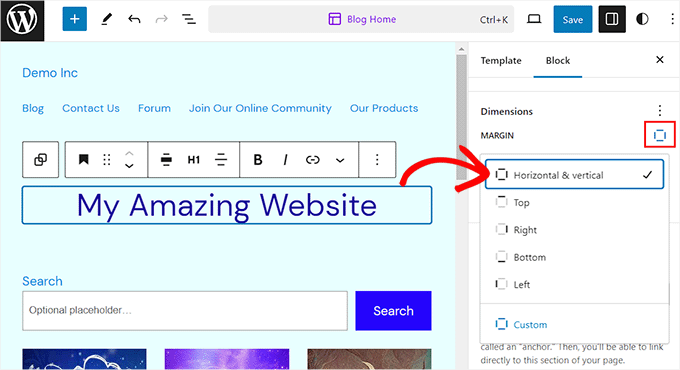The height and width of the screenshot is (370, 680).
Task: Redo the last undone change
Action: point(161,19)
